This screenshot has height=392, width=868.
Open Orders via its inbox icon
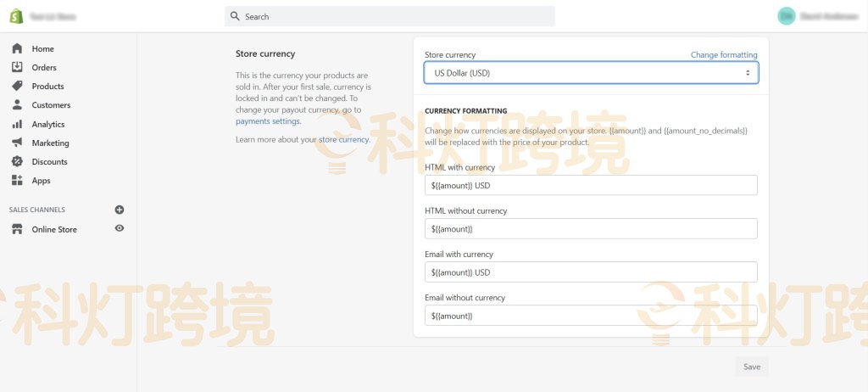(x=17, y=67)
